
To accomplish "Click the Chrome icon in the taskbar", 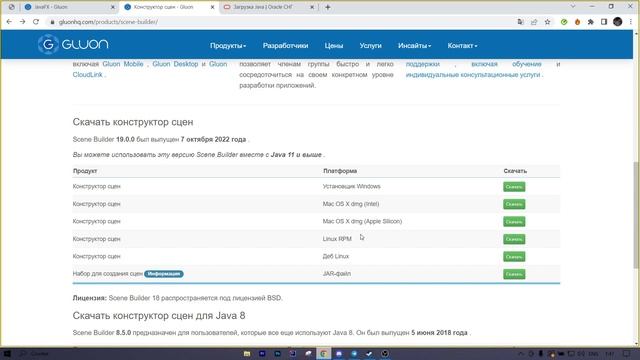I will tap(323, 353).
